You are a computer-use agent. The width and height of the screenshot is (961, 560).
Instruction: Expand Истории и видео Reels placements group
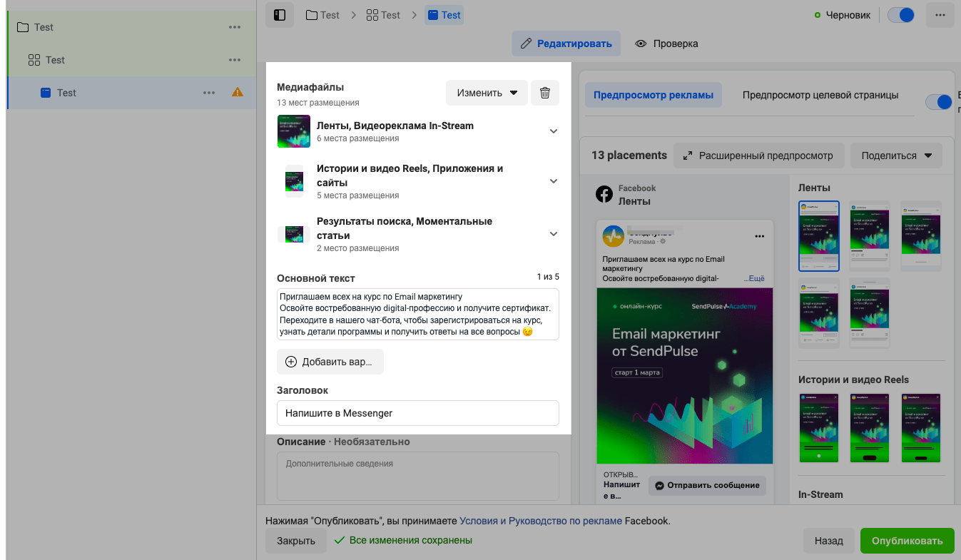(x=554, y=181)
